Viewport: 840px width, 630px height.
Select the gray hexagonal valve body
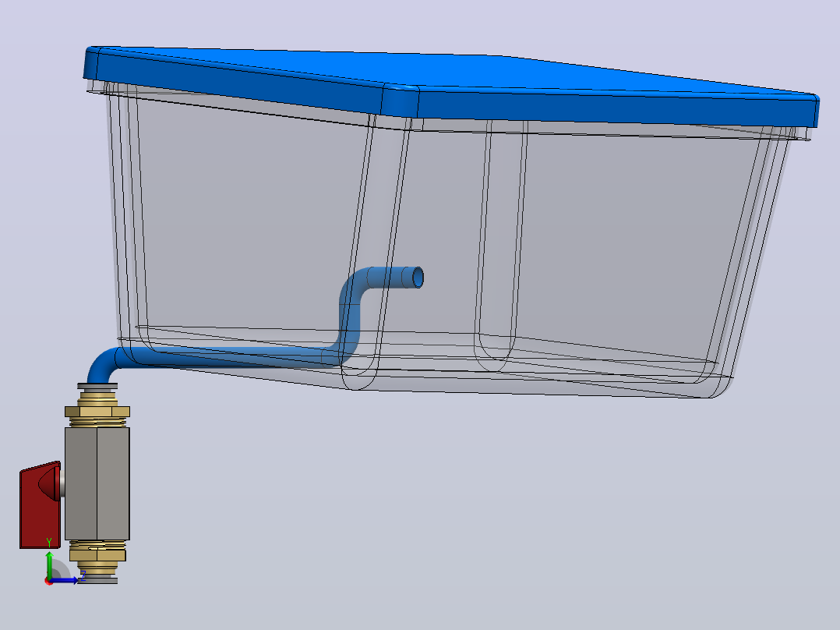(x=97, y=483)
